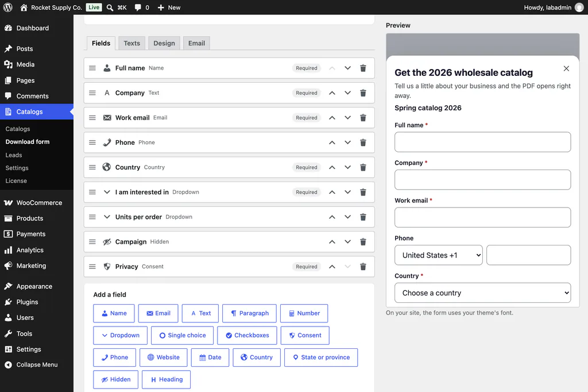Screen dimensions: 588x392
Task: Open Leads submenu item
Action: coord(14,155)
